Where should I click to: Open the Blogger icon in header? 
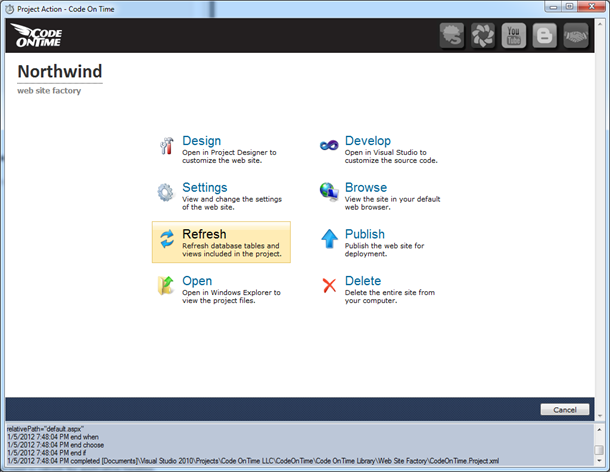pyautogui.click(x=544, y=36)
